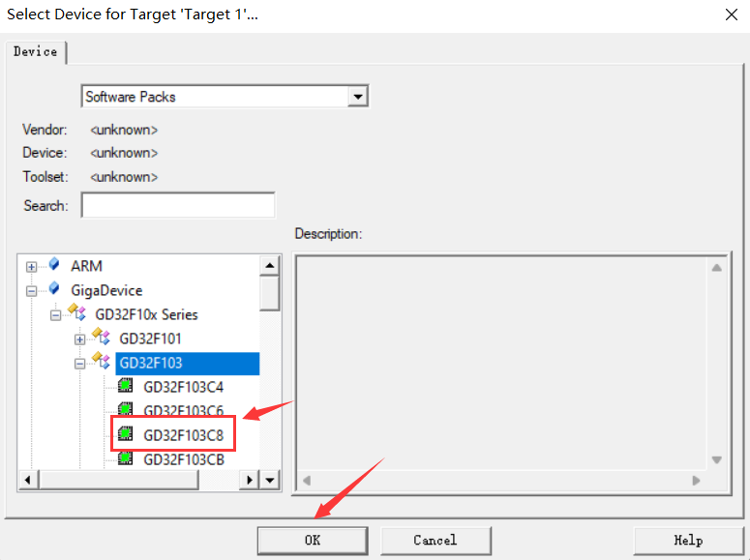Image resolution: width=750 pixels, height=560 pixels.
Task: Click the ARM vendor diamond icon
Action: coord(54,264)
